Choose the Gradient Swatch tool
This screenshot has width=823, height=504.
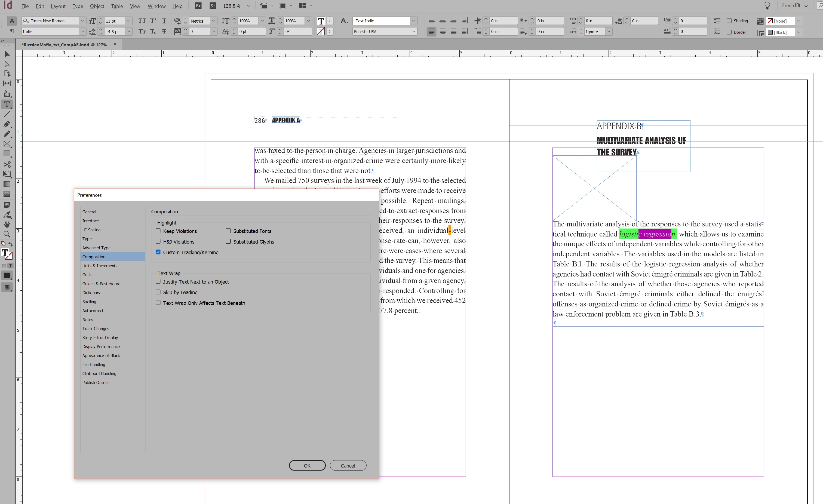point(7,184)
